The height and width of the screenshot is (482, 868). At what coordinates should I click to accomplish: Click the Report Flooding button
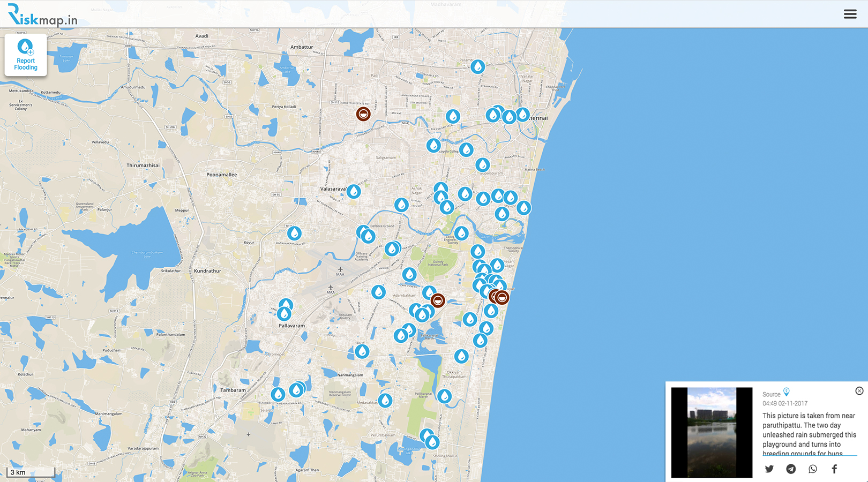(26, 55)
